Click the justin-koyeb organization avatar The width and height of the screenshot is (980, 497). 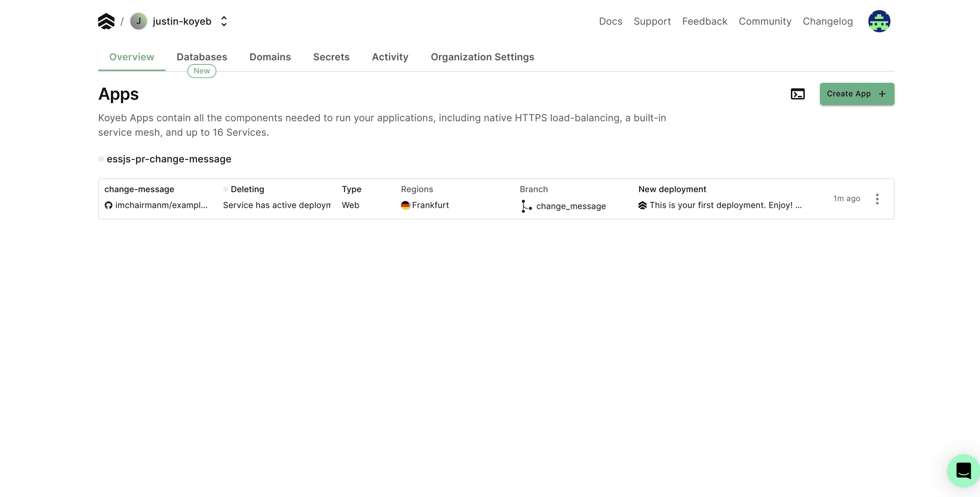pos(138,21)
